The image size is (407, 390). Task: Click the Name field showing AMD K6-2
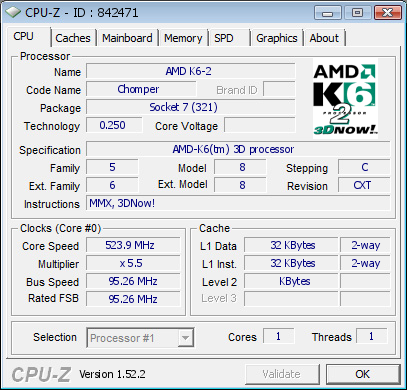191,71
